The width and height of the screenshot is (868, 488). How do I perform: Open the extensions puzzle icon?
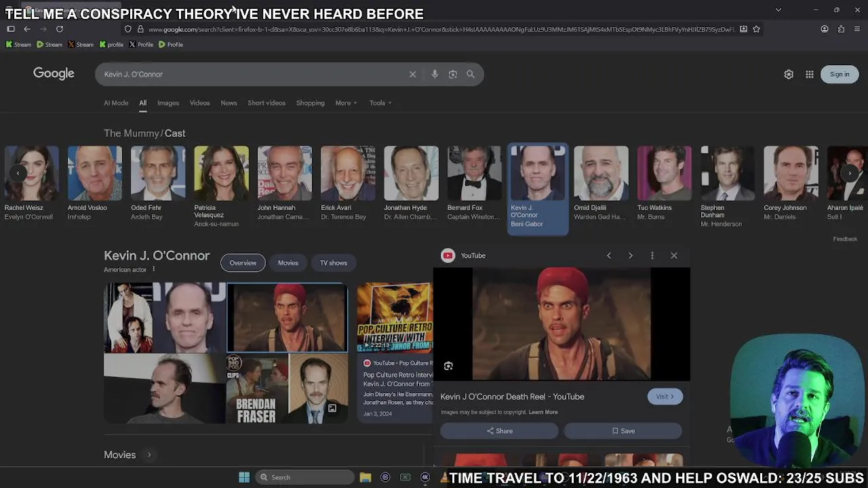841,29
